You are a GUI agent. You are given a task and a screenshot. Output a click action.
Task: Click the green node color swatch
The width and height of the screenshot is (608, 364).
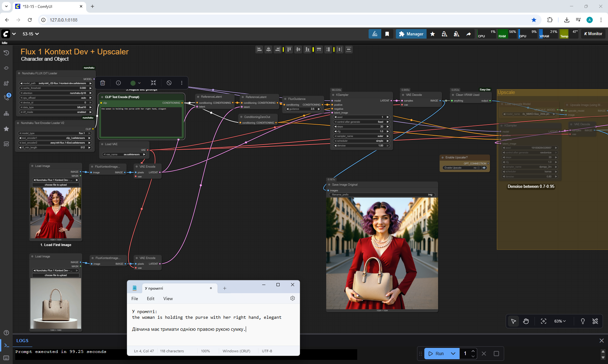click(x=133, y=83)
